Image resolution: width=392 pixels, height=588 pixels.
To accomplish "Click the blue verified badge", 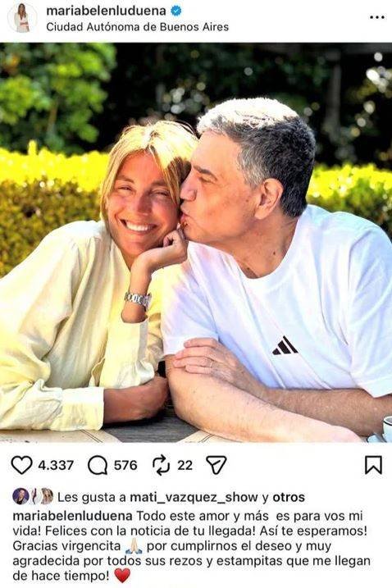I will click(x=176, y=11).
